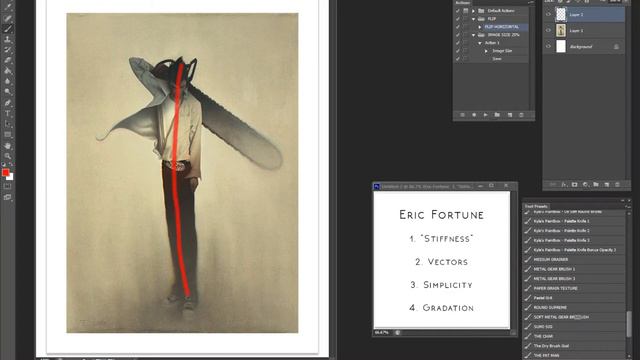640x360 pixels.
Task: Create new adjustment layer
Action: click(585, 185)
